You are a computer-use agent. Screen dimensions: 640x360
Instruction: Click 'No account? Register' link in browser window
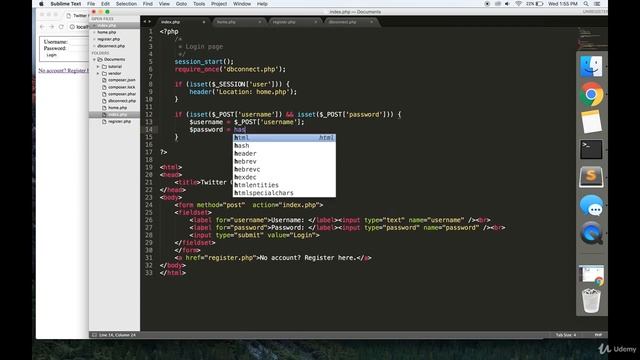point(63,71)
